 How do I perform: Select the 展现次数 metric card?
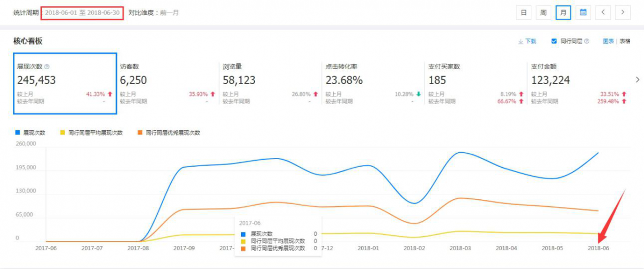pos(65,83)
